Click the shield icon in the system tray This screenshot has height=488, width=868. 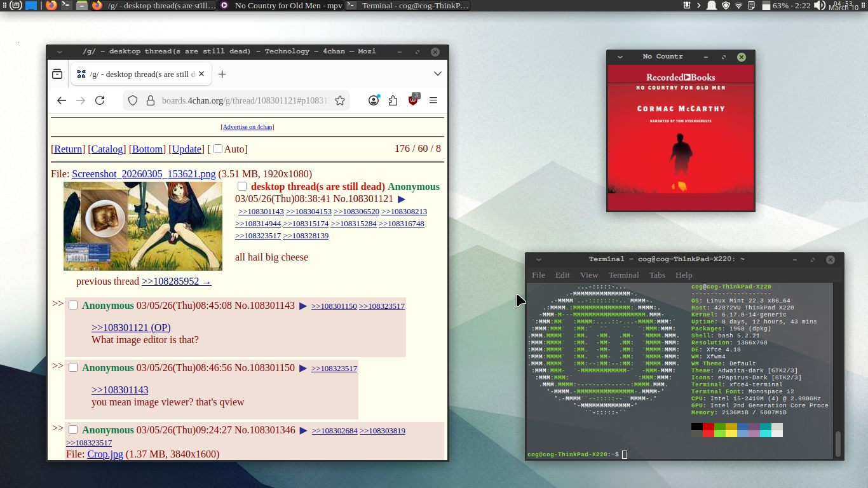725,6
